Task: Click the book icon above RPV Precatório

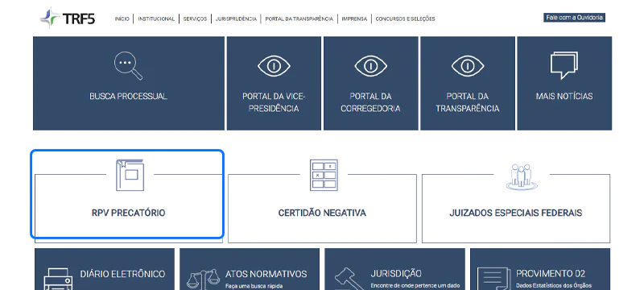Action: coord(130,175)
